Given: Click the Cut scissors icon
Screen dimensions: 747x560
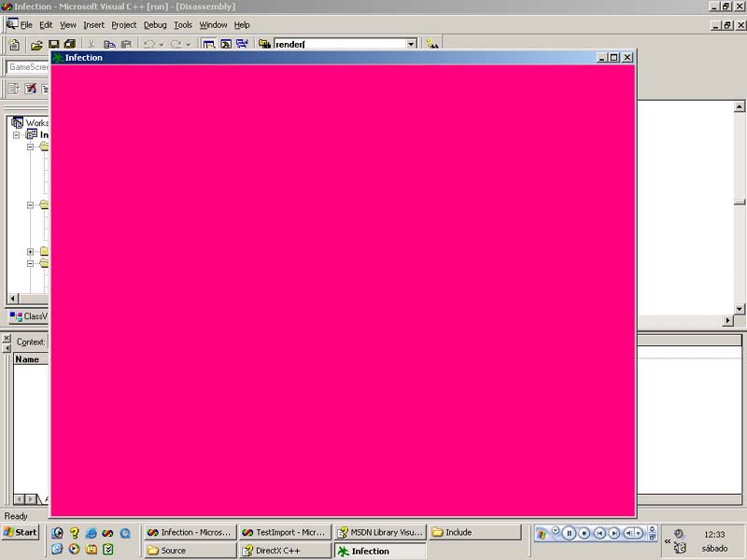Looking at the screenshot, I should point(91,45).
